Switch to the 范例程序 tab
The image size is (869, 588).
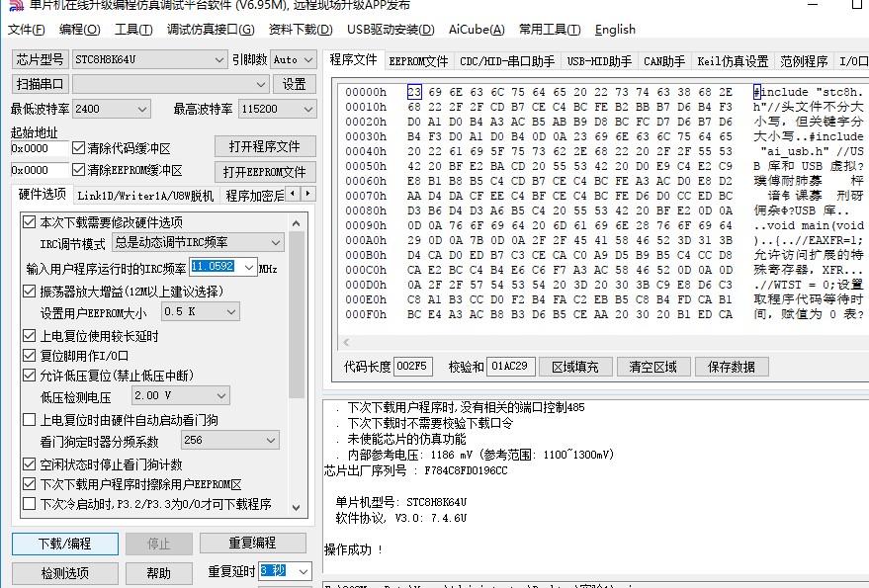pos(804,61)
